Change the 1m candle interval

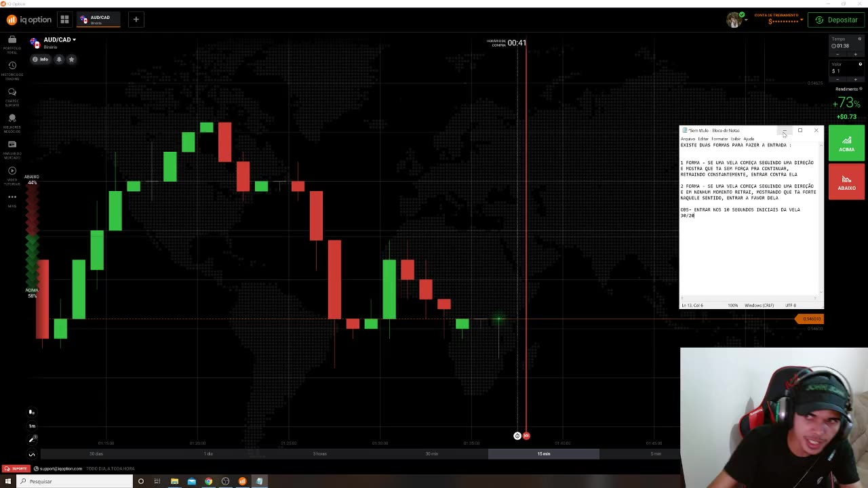pyautogui.click(x=31, y=426)
